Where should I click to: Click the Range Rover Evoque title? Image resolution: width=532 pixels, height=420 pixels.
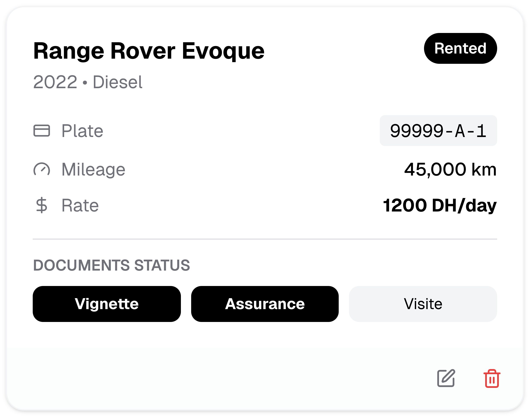click(149, 51)
